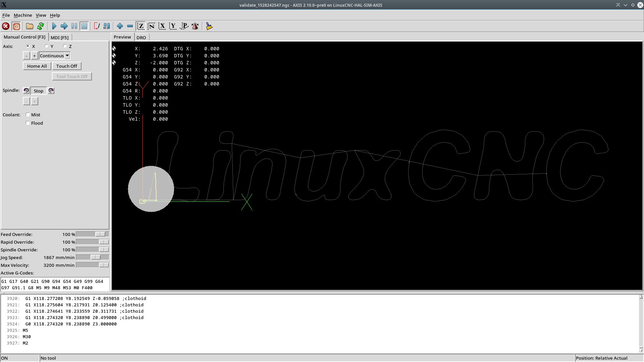Switch to MDI [F5] tab
644x362 pixels.
[x=60, y=38]
